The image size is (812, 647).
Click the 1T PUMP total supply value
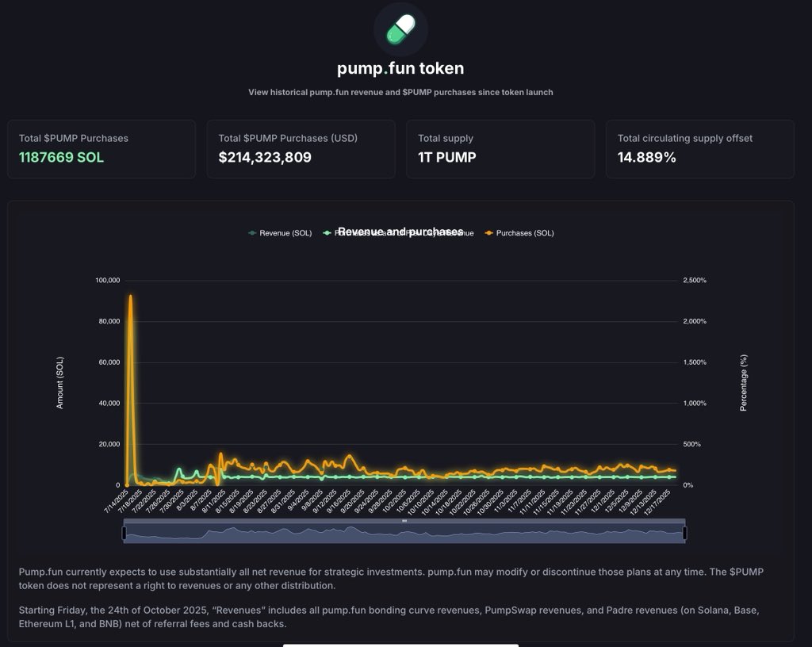point(447,157)
